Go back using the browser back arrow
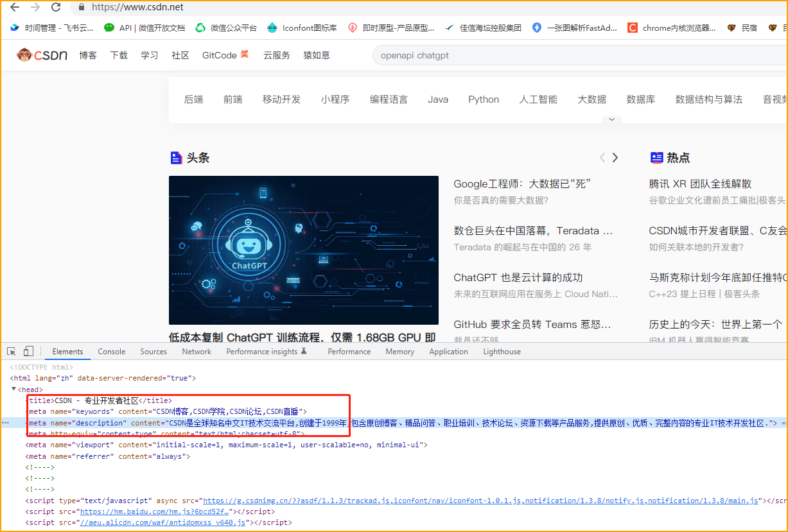788x532 pixels. (x=15, y=7)
